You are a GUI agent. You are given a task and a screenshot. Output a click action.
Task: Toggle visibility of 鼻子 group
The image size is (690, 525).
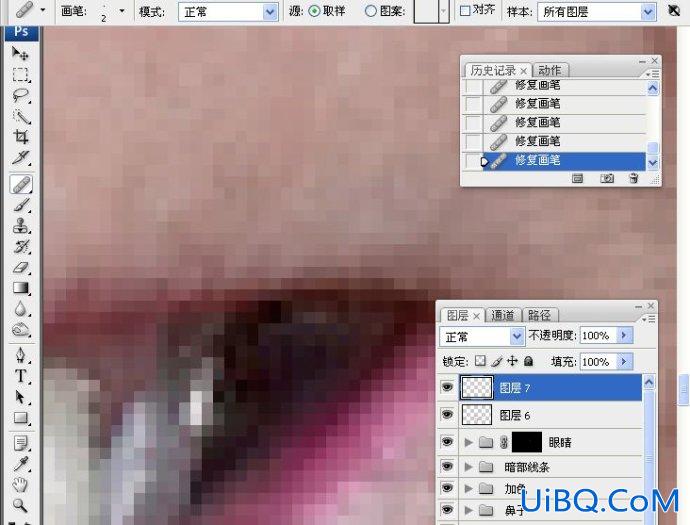pyautogui.click(x=448, y=510)
